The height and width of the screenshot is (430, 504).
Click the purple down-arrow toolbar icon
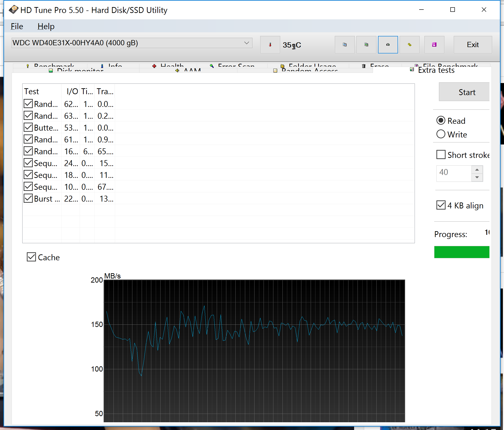[x=434, y=45]
